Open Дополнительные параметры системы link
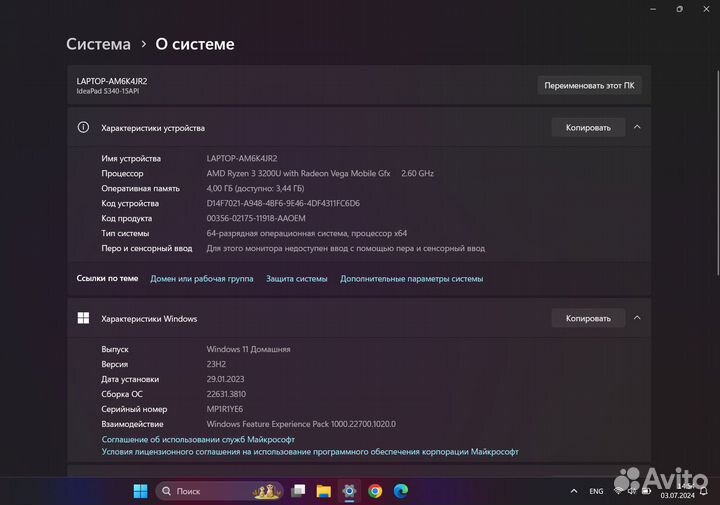The height and width of the screenshot is (505, 720). 411,279
